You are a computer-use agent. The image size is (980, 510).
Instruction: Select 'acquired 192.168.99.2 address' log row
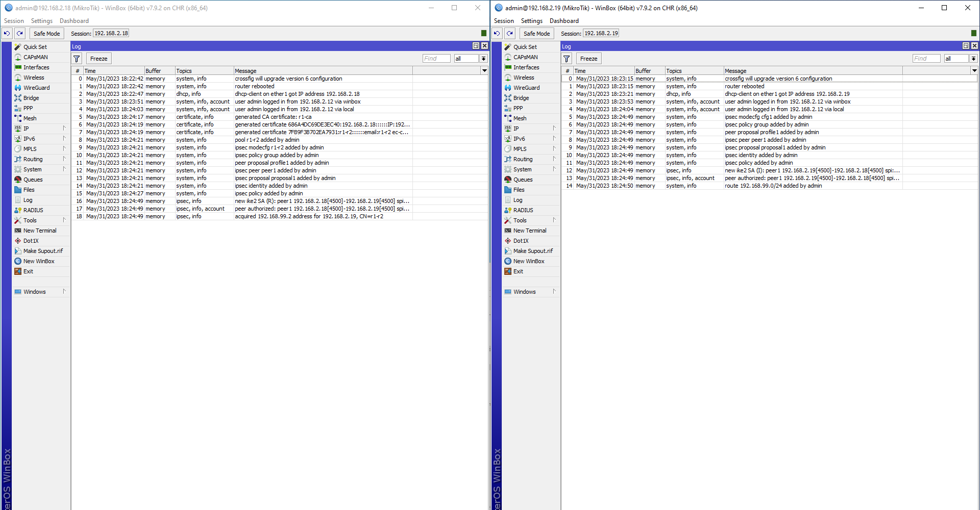pyautogui.click(x=279, y=216)
